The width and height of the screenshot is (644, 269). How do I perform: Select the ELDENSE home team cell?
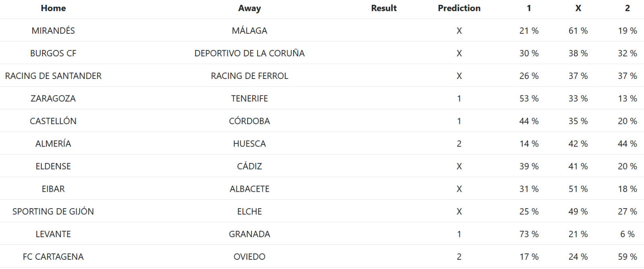(x=53, y=166)
